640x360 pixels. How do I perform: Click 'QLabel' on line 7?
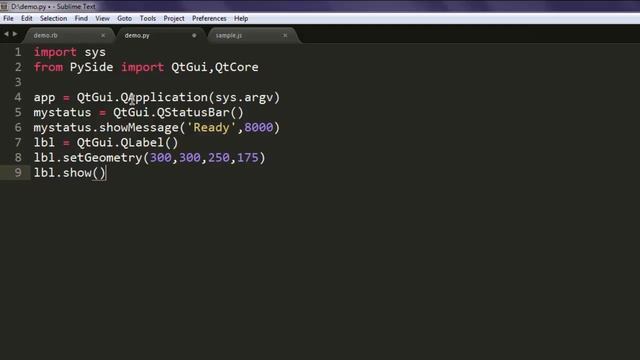click(142, 142)
